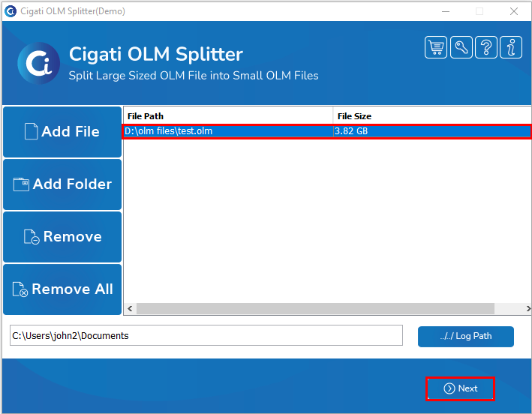The width and height of the screenshot is (532, 414).
Task: Click the File Path column header
Action: [x=228, y=116]
